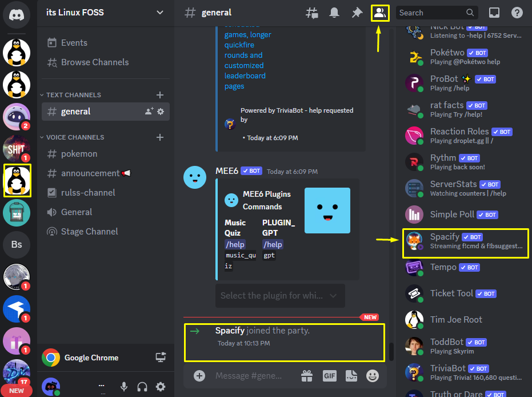Open the SHIT server icon

pyautogui.click(x=16, y=148)
